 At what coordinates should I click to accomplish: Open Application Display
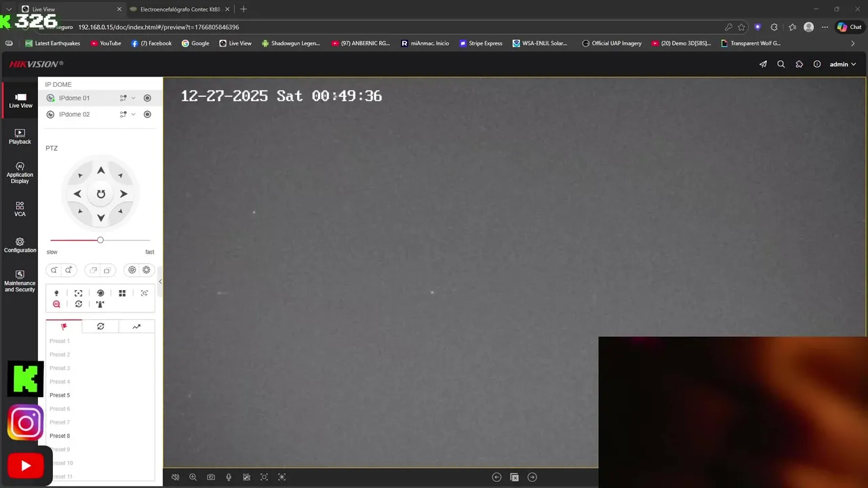pos(20,174)
